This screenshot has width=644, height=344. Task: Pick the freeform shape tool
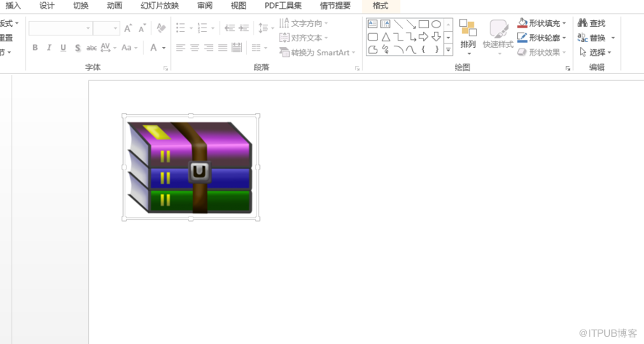(x=372, y=50)
